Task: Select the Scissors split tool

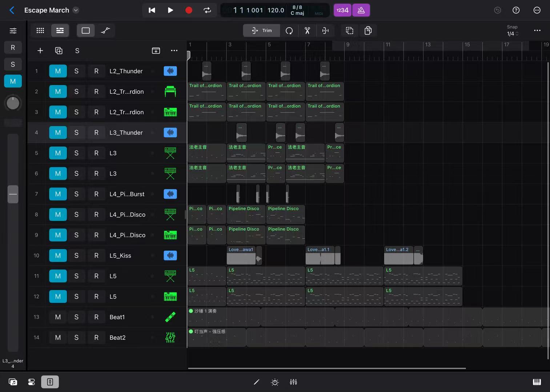Action: [x=307, y=31]
